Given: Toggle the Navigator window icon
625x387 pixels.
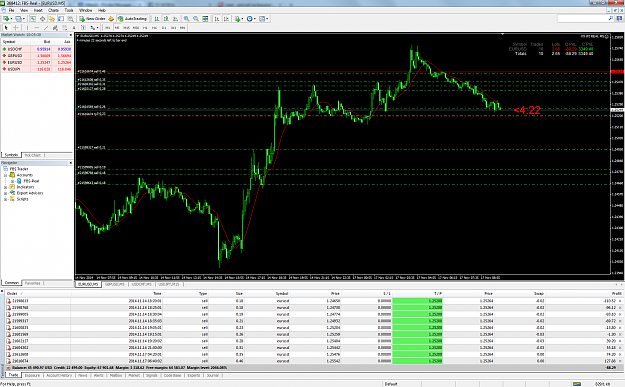Looking at the screenshot, I should [51, 19].
